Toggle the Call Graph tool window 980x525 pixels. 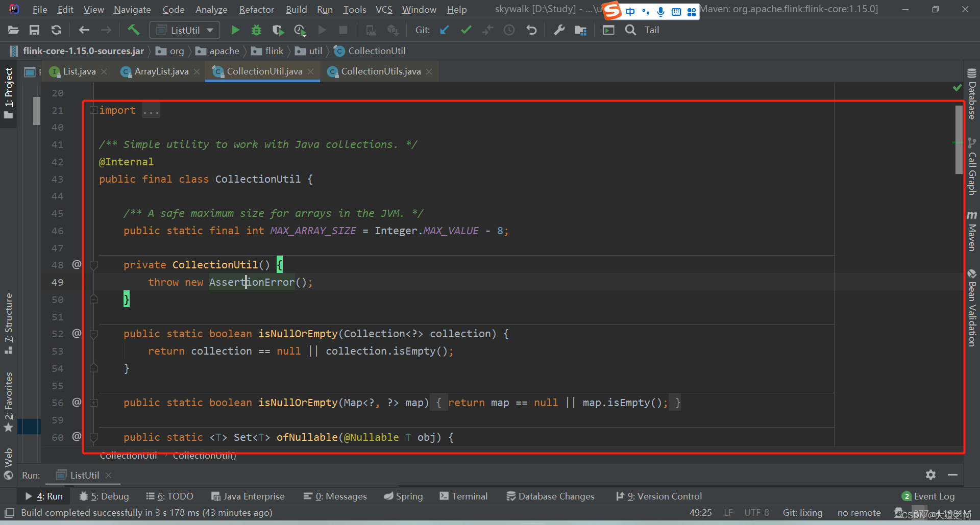972,166
